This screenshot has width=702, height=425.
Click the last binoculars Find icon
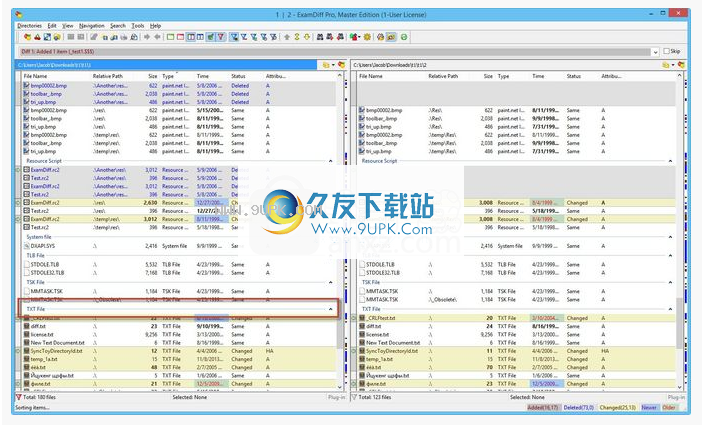(x=341, y=37)
